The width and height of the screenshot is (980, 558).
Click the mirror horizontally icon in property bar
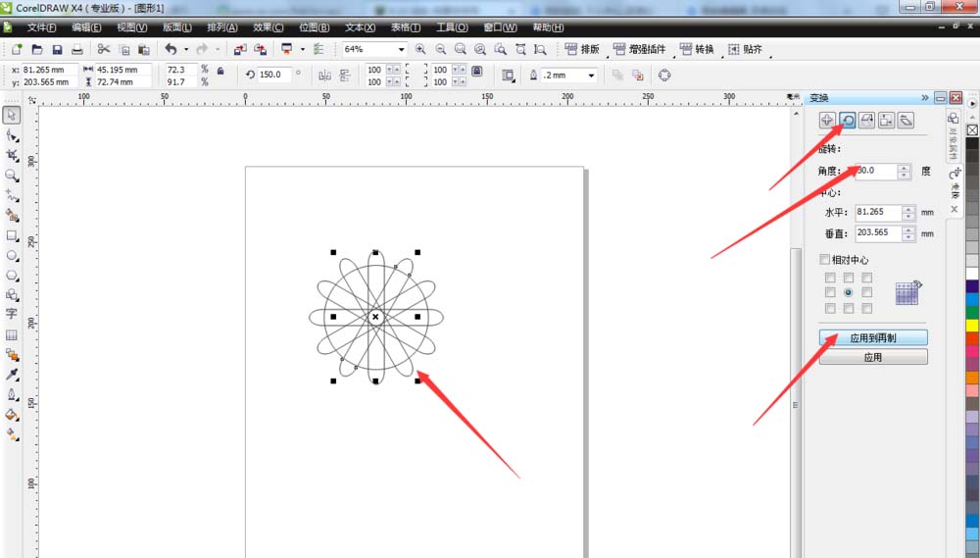click(325, 76)
